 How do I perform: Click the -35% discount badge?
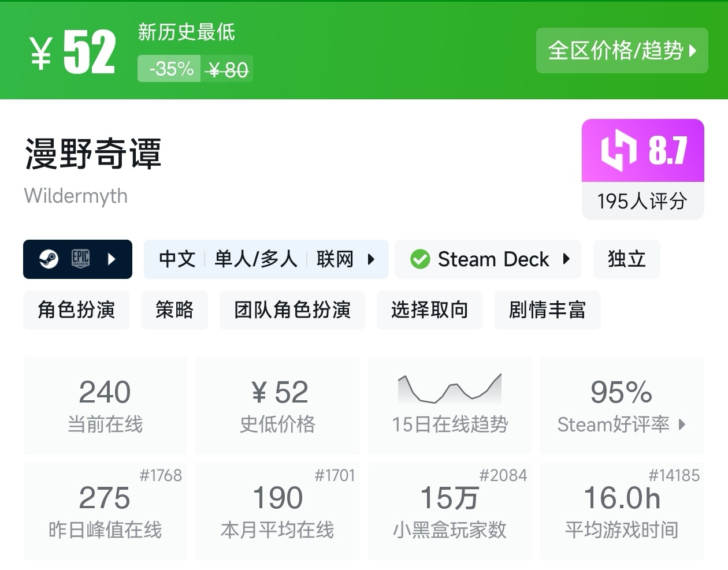coord(169,69)
